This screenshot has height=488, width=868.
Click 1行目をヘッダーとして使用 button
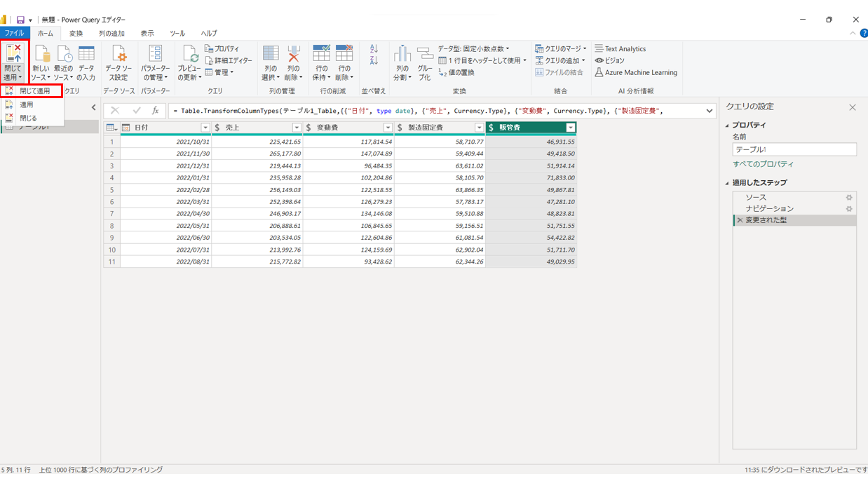coord(482,60)
